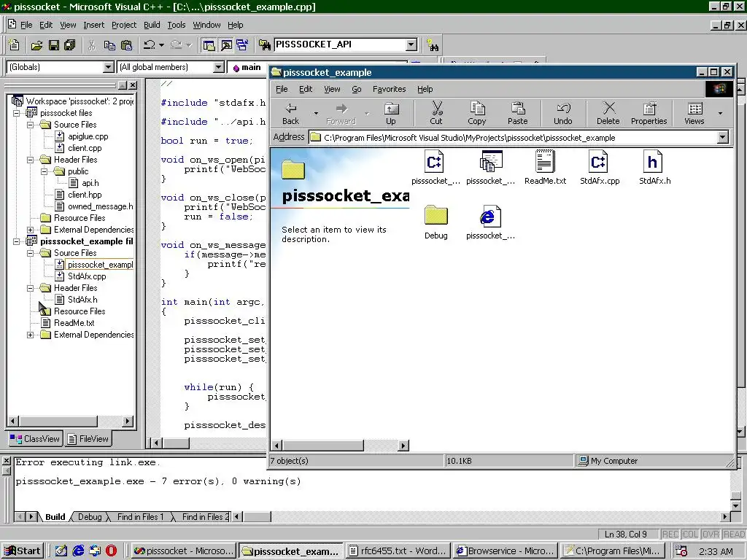Open the Build menu in Visual C++
The image size is (747, 560).
click(152, 25)
